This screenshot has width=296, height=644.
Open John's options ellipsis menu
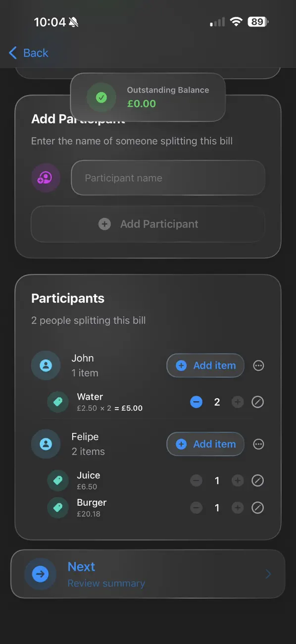click(258, 365)
